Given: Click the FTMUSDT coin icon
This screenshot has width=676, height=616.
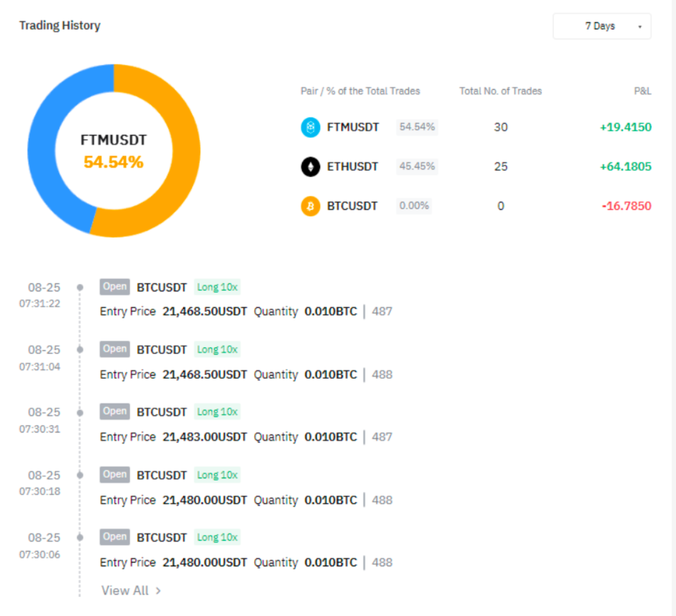Looking at the screenshot, I should pos(310,127).
